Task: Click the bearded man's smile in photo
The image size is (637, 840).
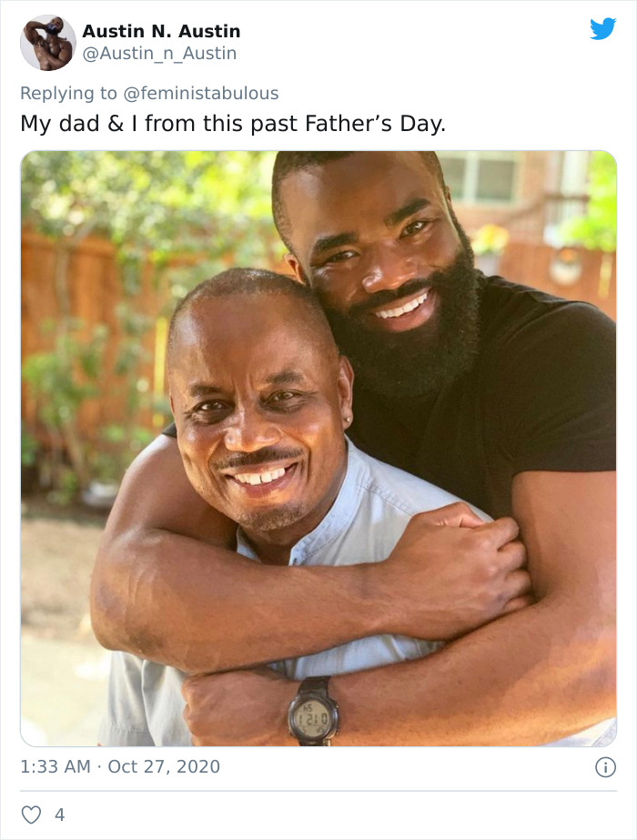Action: click(402, 308)
